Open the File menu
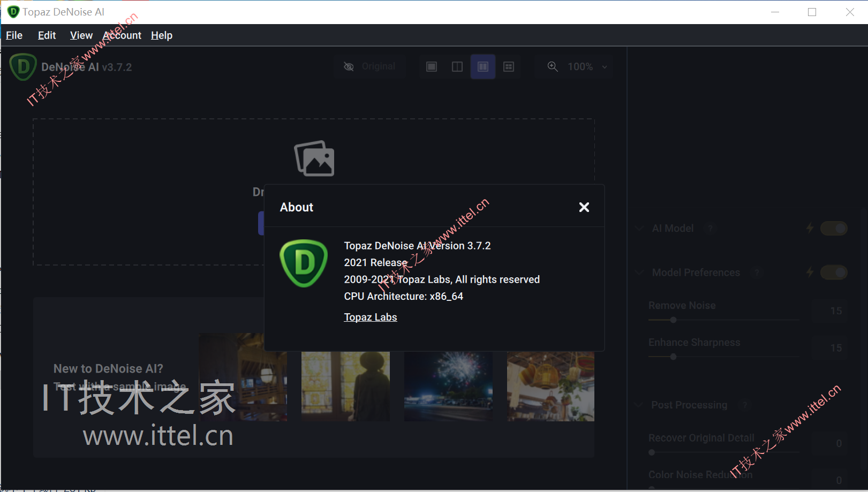 [14, 35]
